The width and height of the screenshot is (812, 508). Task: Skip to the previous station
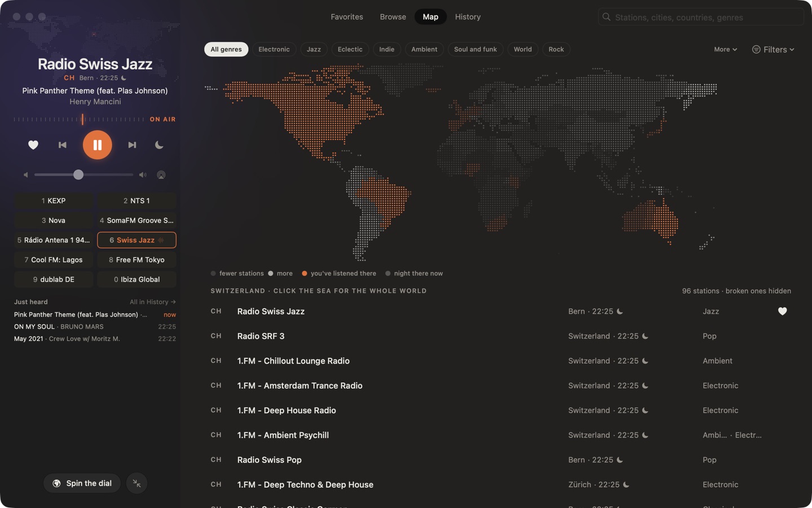(x=63, y=145)
